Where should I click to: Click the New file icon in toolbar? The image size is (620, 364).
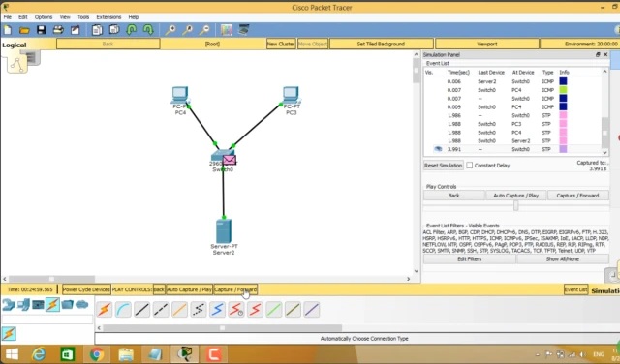coord(8,30)
